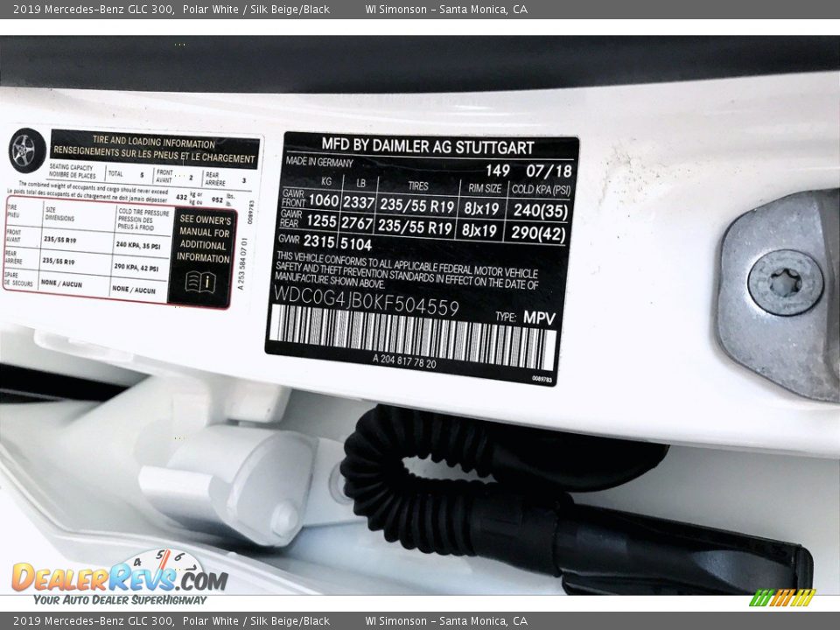Click the GVWR value 2315
840x630 pixels.
318,241
